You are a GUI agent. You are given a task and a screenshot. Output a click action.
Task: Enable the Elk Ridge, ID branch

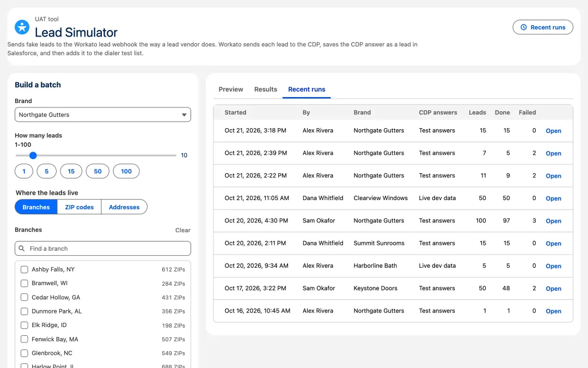pyautogui.click(x=24, y=325)
